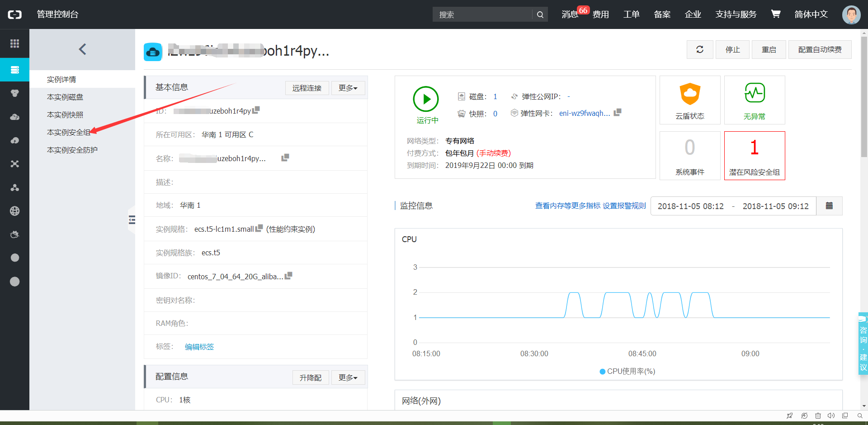
Task: Click the 潜在风险安全组 card
Action: pyautogui.click(x=755, y=156)
